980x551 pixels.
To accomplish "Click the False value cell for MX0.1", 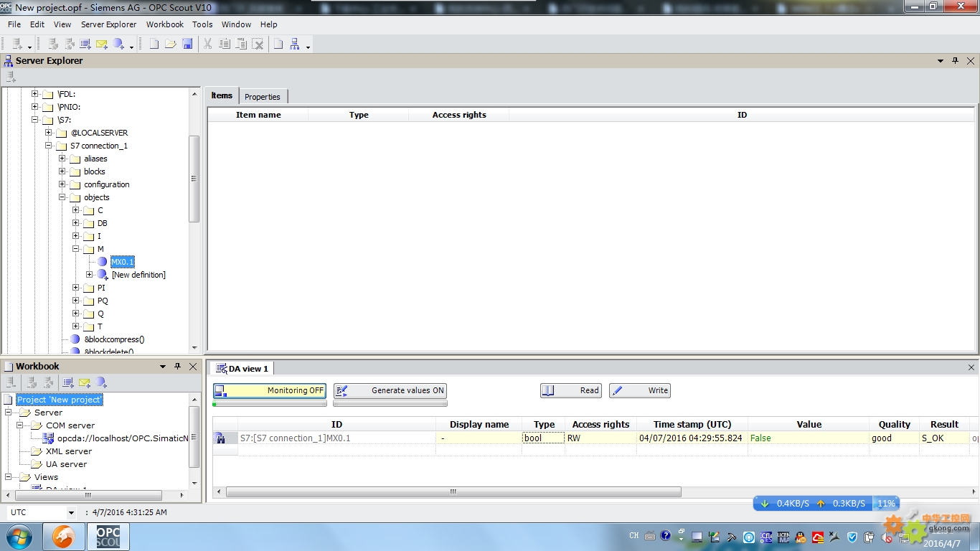I will click(x=809, y=438).
